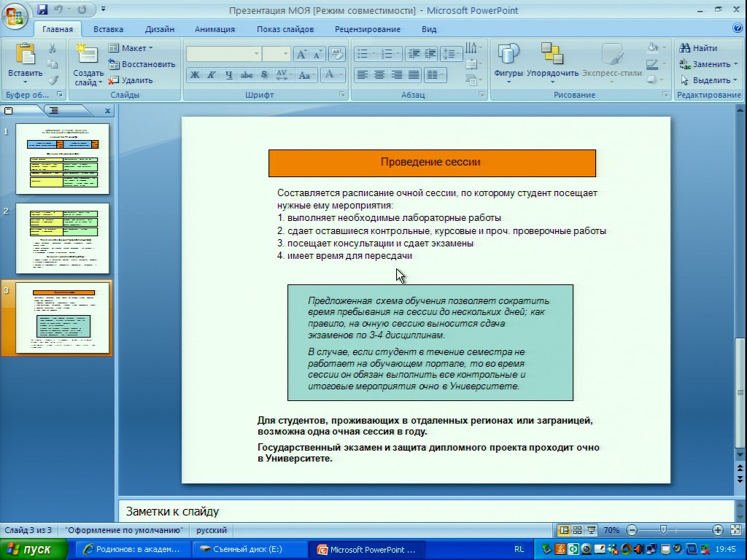Select the Format Painter brush icon

coord(53,80)
